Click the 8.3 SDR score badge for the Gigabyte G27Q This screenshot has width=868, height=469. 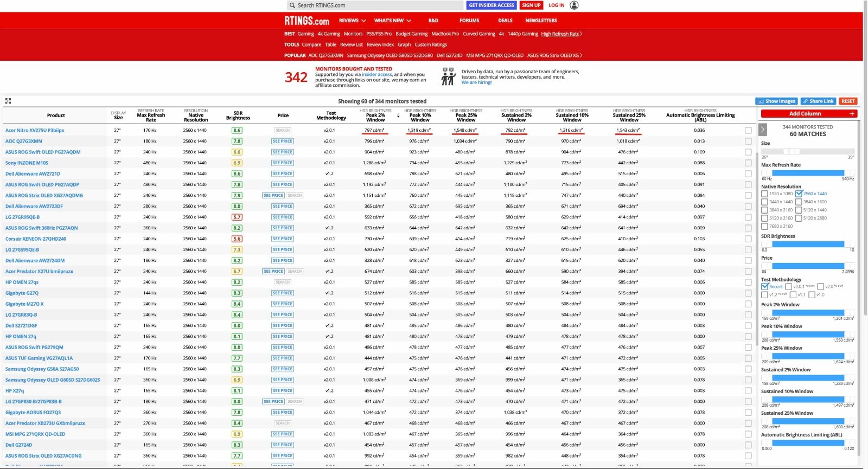(237, 293)
